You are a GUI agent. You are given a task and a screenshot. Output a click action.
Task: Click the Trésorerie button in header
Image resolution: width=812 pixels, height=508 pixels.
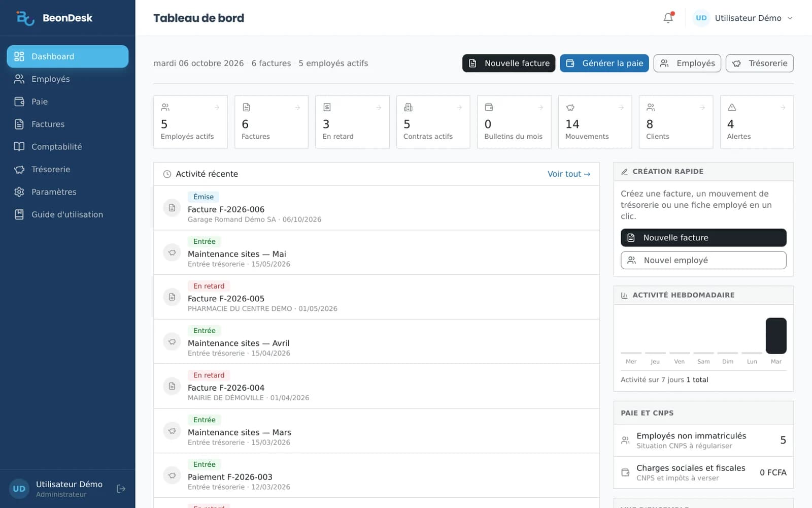tap(760, 63)
